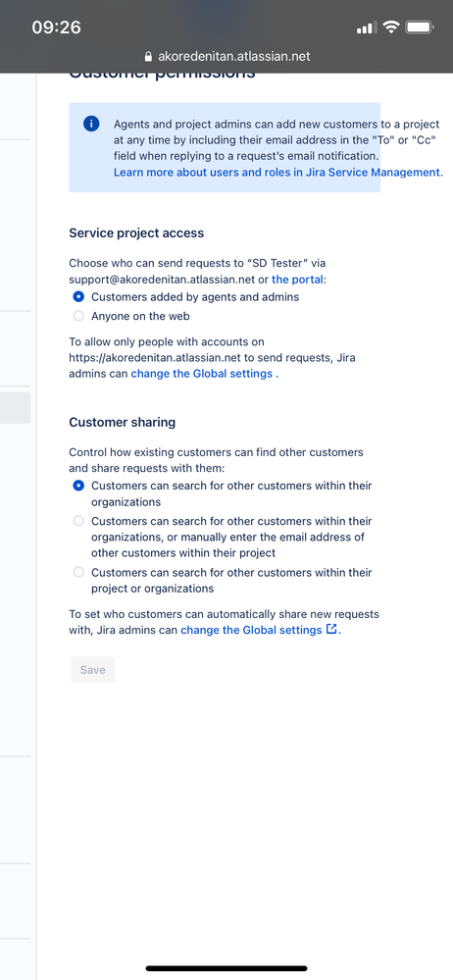Image resolution: width=453 pixels, height=980 pixels.
Task: Click change the Global settings under Customer sharing
Action: click(x=251, y=630)
